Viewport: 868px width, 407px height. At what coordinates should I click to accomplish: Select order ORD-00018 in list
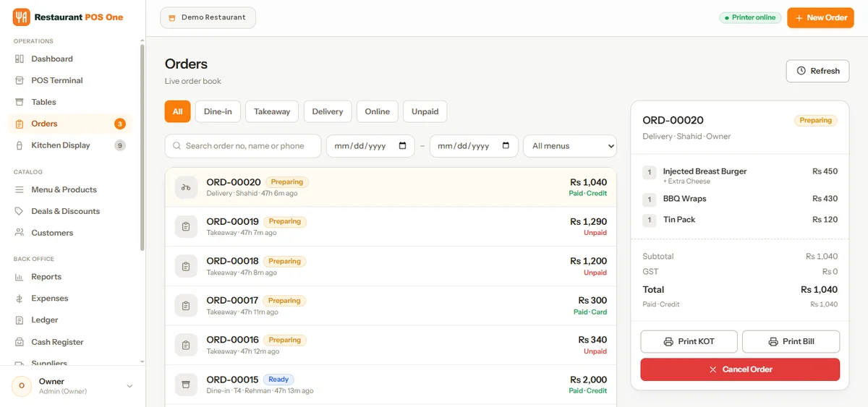pos(391,266)
